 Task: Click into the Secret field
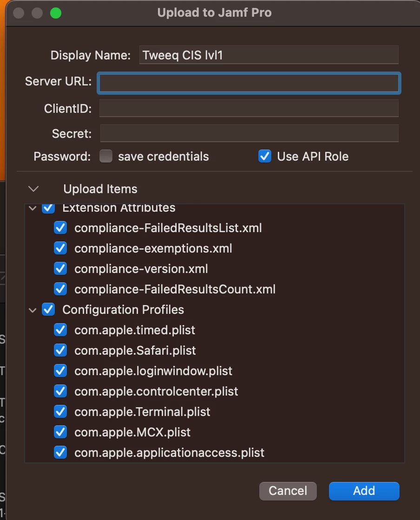coord(249,133)
